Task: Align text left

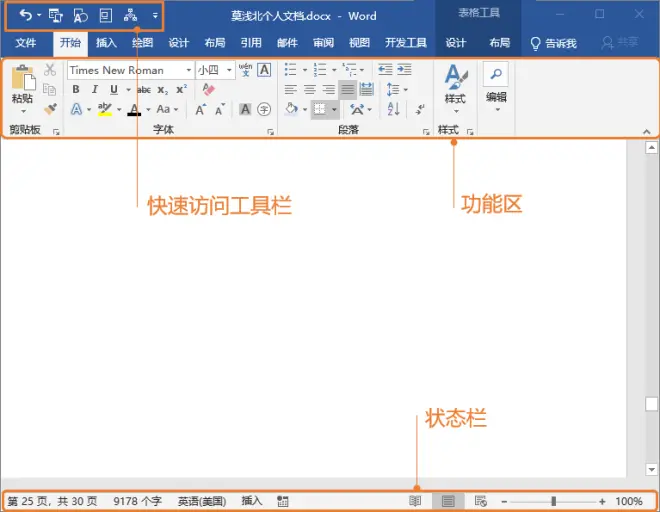Action: pos(290,89)
